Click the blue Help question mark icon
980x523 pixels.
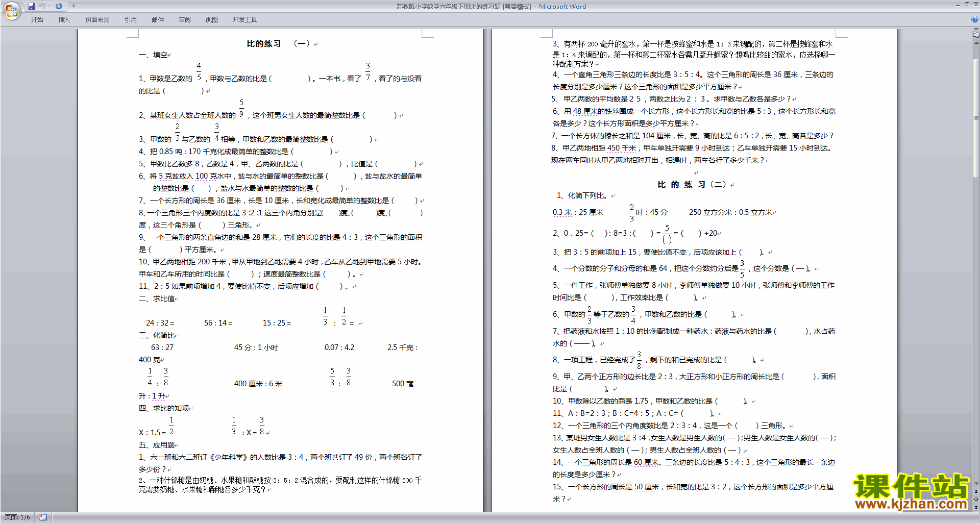(x=975, y=19)
